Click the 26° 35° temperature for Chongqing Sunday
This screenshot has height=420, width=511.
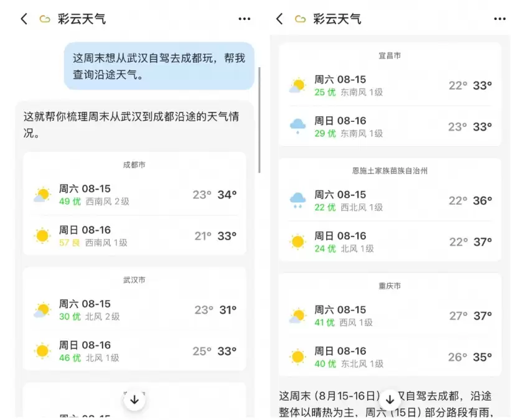(470, 357)
